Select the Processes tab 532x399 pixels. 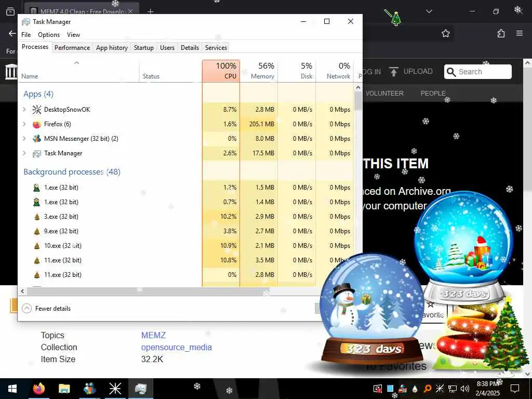(35, 47)
